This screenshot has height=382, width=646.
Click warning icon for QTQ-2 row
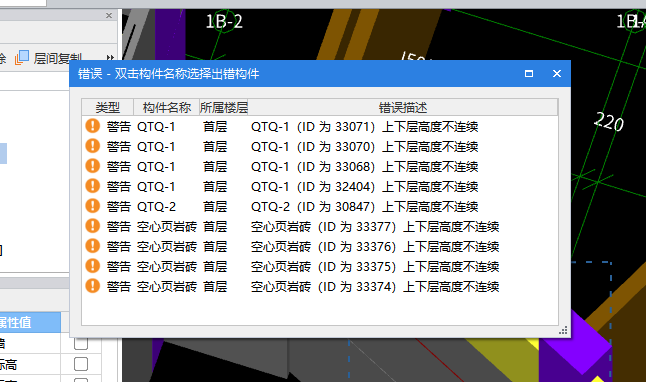93,206
